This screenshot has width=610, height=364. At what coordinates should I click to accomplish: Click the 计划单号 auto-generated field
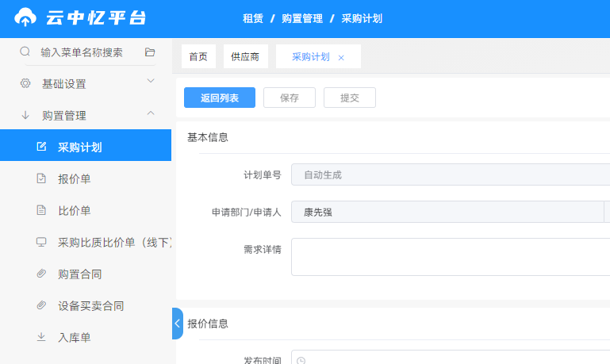tap(451, 174)
